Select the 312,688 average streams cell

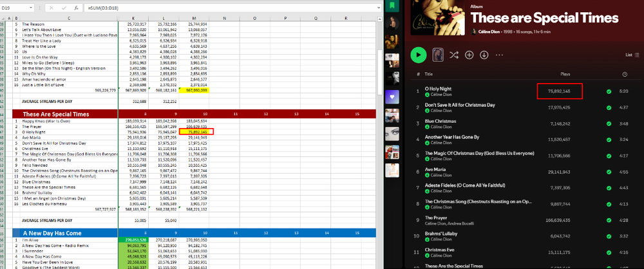[133, 101]
